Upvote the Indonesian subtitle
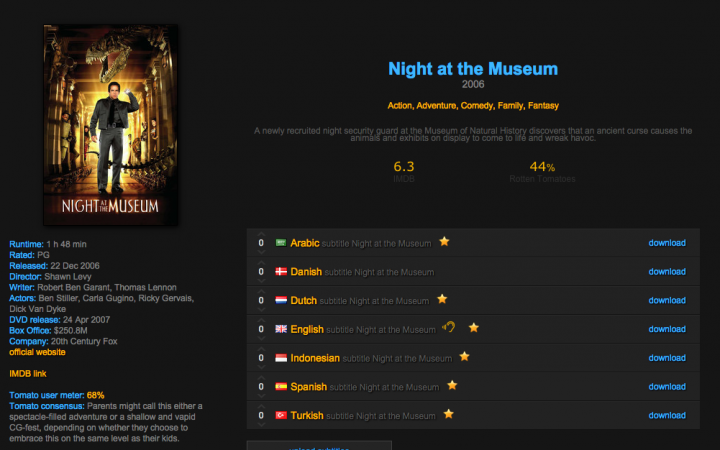Screen dimensions: 720x450 (261, 349)
